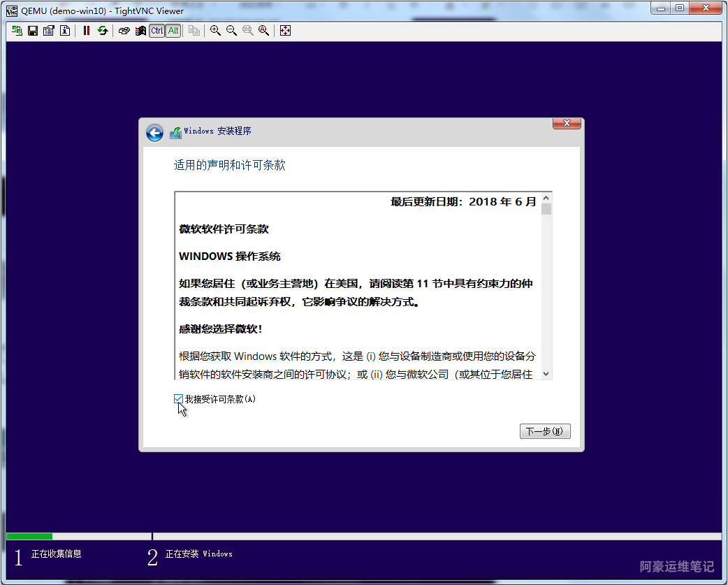This screenshot has height=585, width=728.
Task: Click the Transfer files icon
Action: [194, 31]
